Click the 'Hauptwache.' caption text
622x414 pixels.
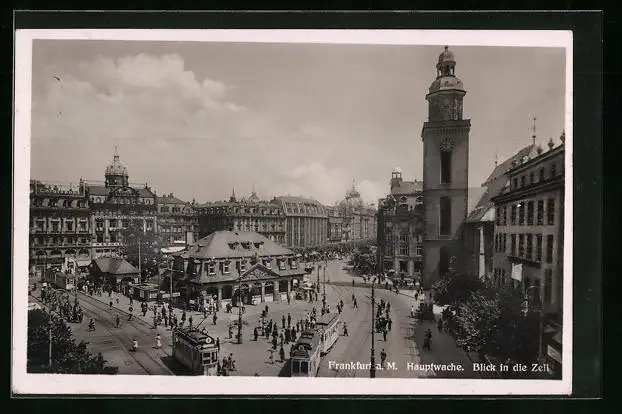(435, 367)
